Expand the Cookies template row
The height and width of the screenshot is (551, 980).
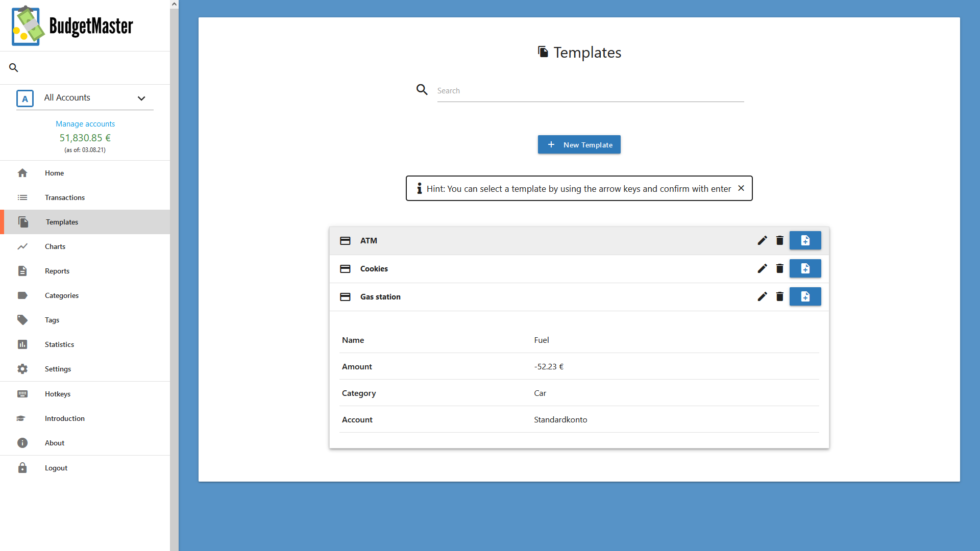pos(579,269)
